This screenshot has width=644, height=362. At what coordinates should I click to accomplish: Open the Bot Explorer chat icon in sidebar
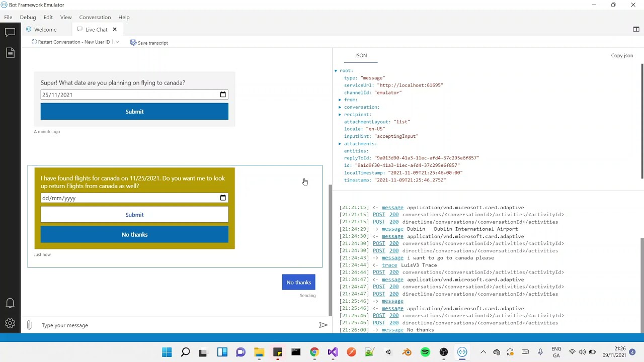point(10,33)
